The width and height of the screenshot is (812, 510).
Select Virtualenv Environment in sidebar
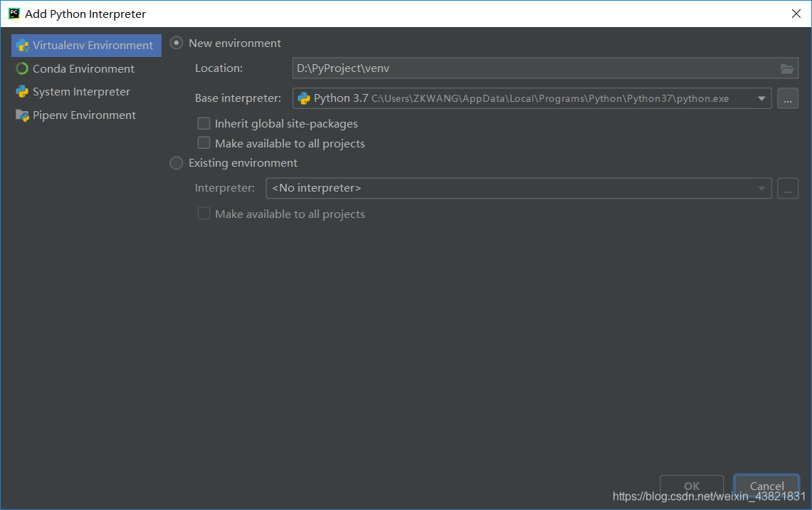[87, 46]
